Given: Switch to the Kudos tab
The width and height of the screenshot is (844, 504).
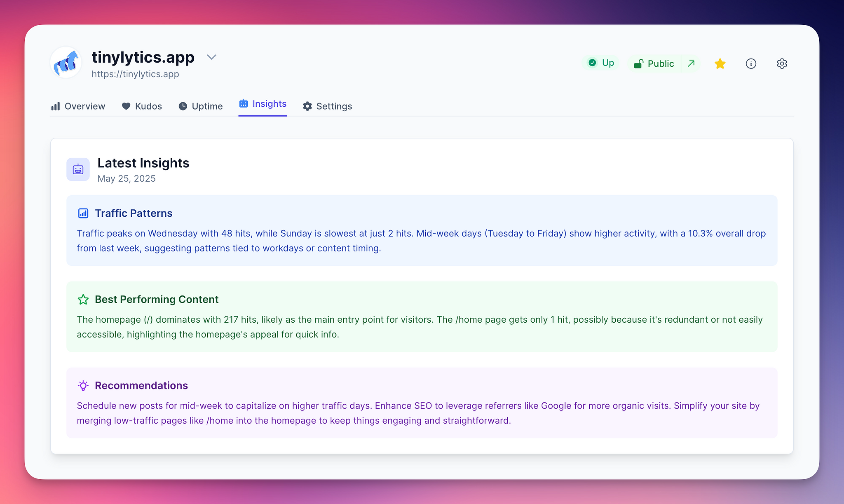Looking at the screenshot, I should point(142,106).
